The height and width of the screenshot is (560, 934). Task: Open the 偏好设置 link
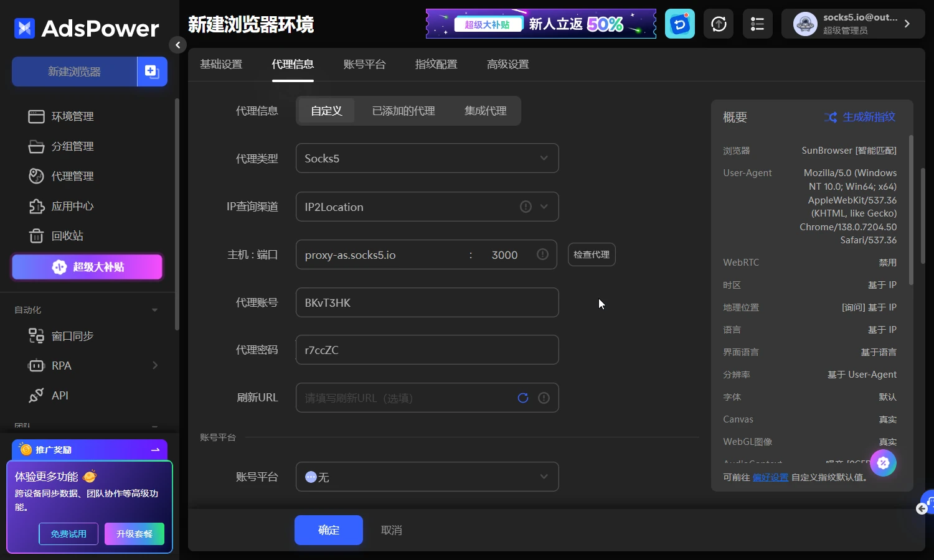pyautogui.click(x=770, y=477)
